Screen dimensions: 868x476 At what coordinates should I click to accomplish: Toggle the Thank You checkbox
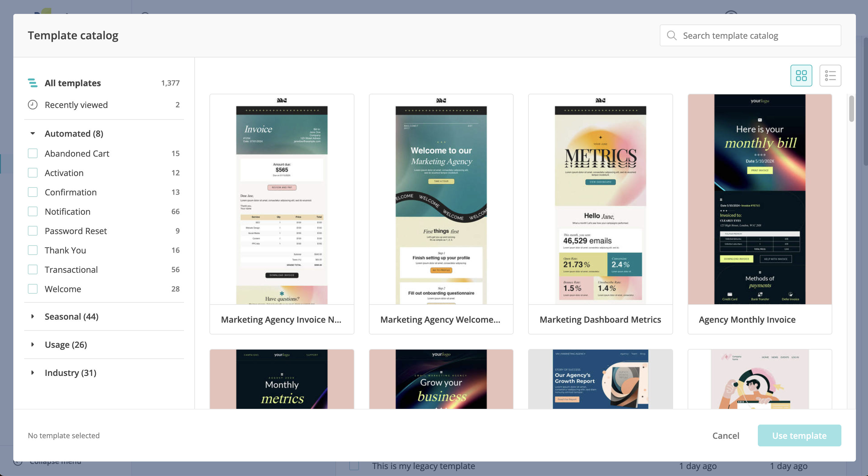[33, 250]
